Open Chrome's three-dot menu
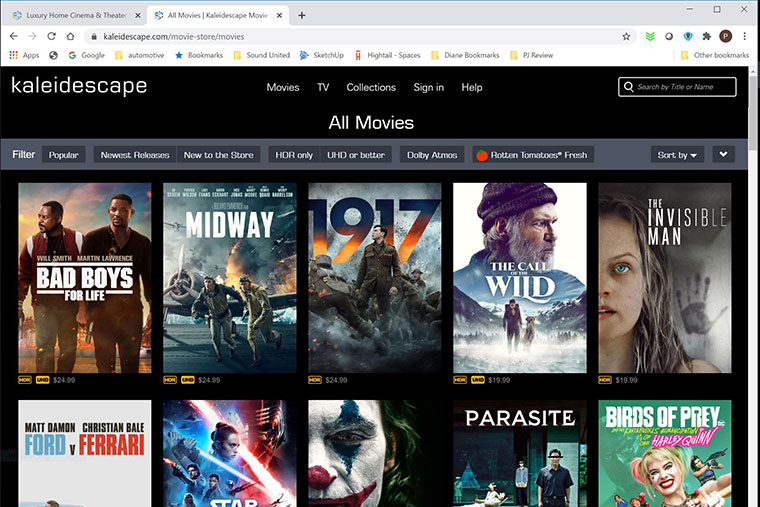This screenshot has height=507, width=760. (x=744, y=36)
